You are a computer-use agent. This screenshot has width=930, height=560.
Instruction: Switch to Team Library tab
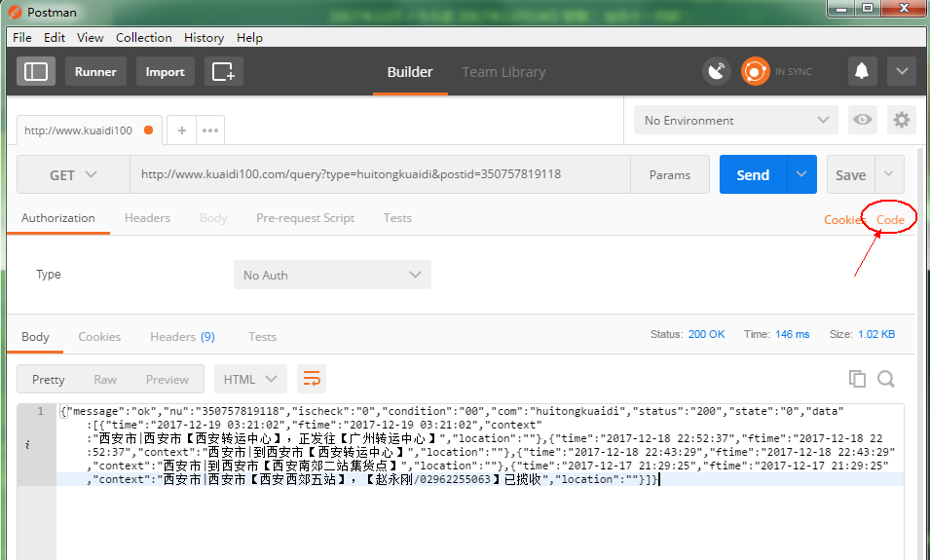[x=503, y=72]
